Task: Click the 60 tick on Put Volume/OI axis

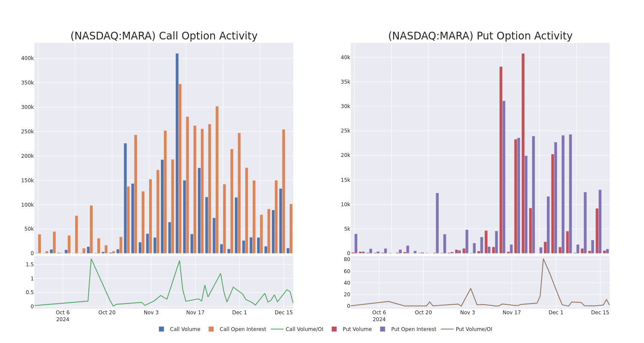Action: [347, 271]
